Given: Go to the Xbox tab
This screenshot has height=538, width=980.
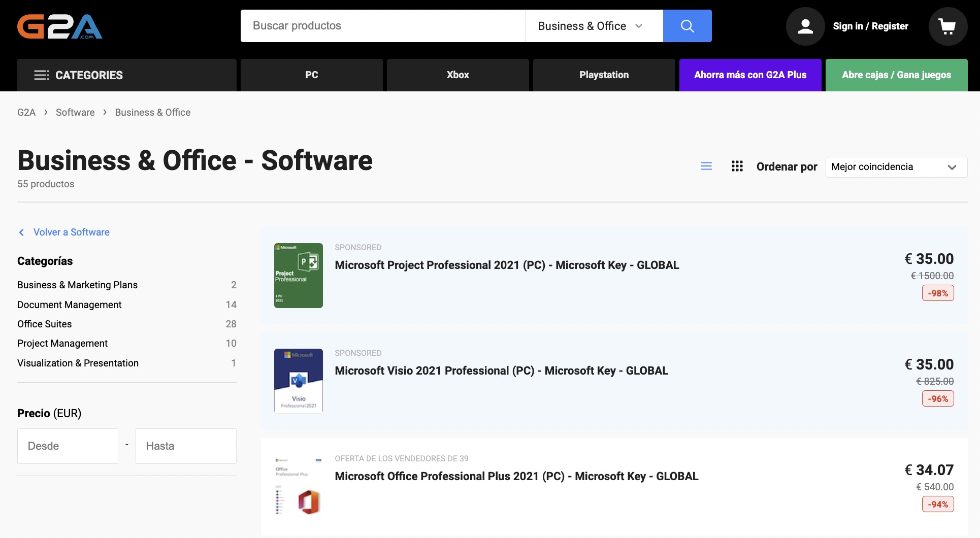Looking at the screenshot, I should [458, 75].
